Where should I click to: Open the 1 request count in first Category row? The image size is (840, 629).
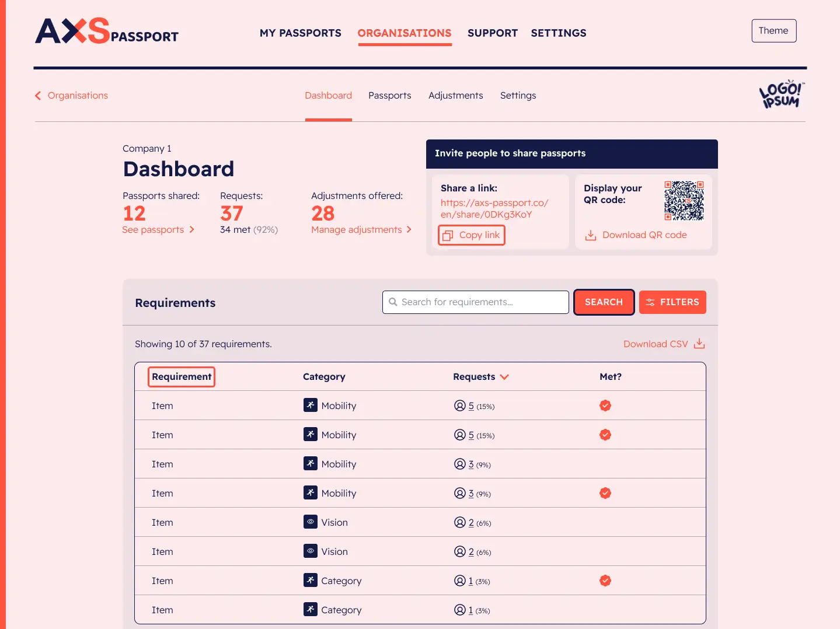[470, 581]
